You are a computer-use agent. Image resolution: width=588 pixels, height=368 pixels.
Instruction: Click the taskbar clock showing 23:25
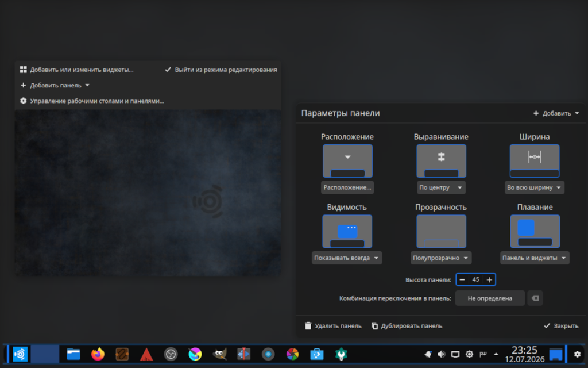click(525, 354)
